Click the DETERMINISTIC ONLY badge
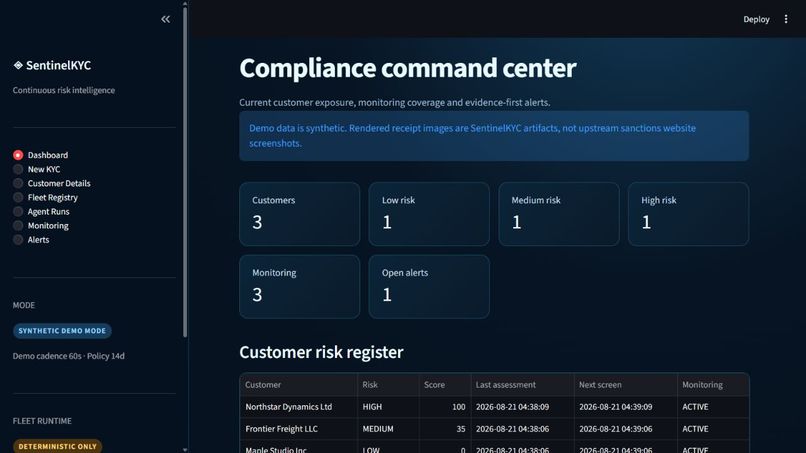Image resolution: width=806 pixels, height=453 pixels. coord(58,446)
